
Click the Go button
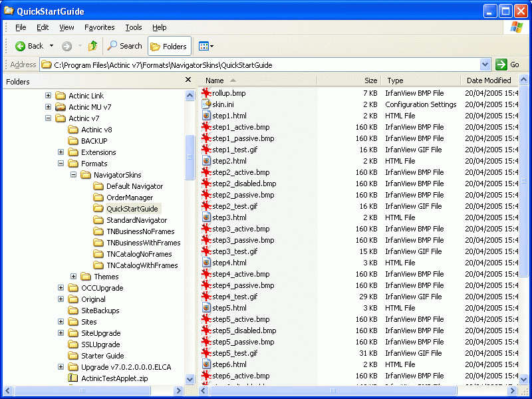[507, 65]
